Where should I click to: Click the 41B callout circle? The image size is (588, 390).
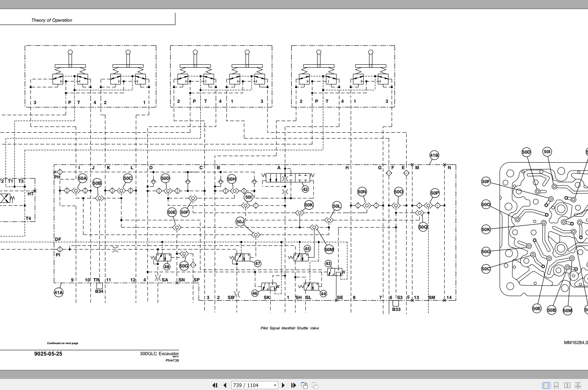click(434, 155)
